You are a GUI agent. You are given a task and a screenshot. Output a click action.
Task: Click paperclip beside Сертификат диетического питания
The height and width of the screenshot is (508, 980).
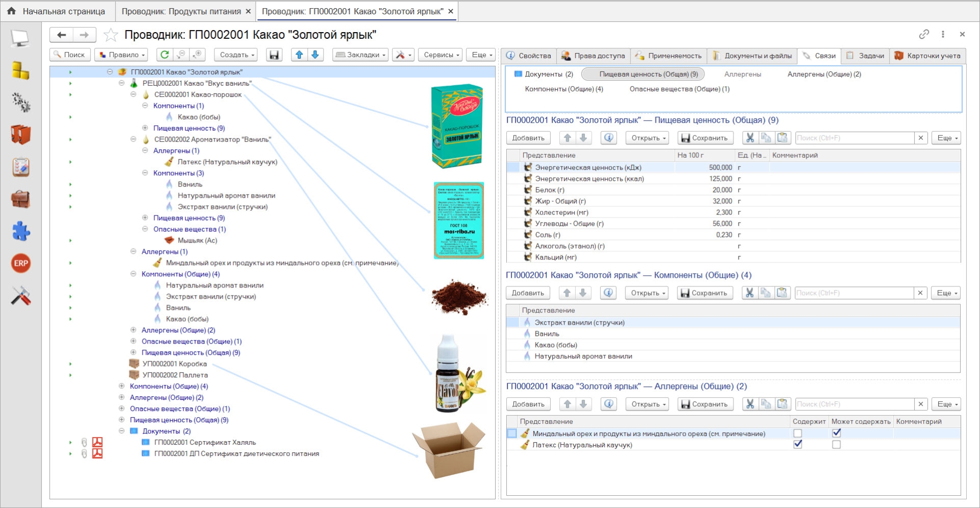(84, 453)
